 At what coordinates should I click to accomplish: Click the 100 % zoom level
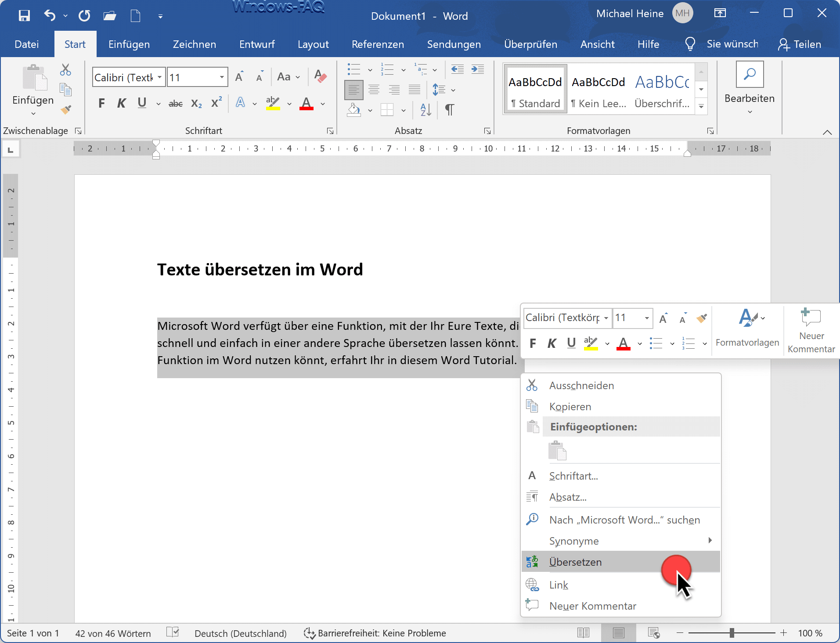click(810, 633)
